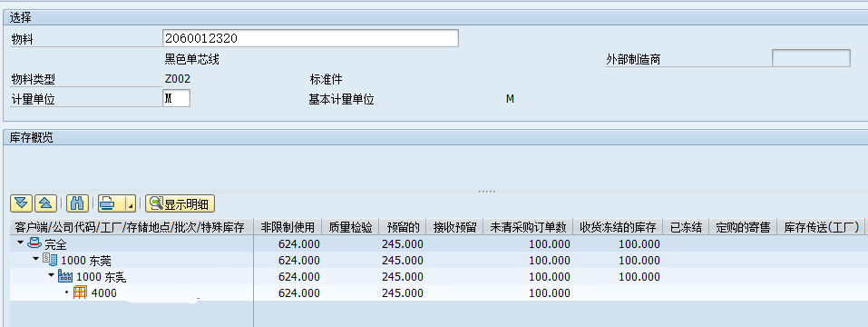Collapse all nodes with double-up arrow icon
The image size is (868, 327).
click(x=45, y=203)
